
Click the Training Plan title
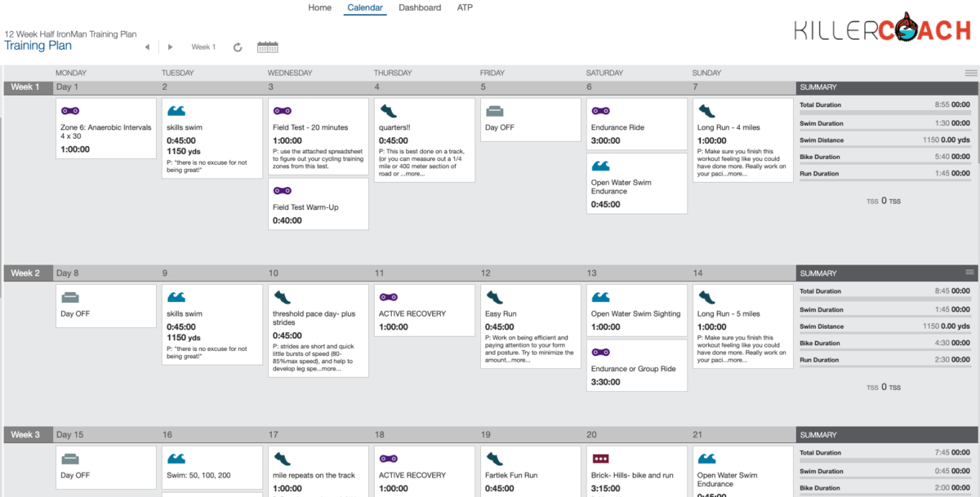(x=38, y=46)
